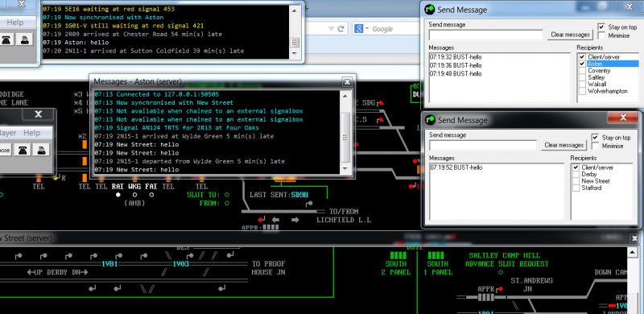The width and height of the screenshot is (644, 314).
Task: Click the 'Signal AN124 TRTS for 2R13' message
Action: (176, 128)
